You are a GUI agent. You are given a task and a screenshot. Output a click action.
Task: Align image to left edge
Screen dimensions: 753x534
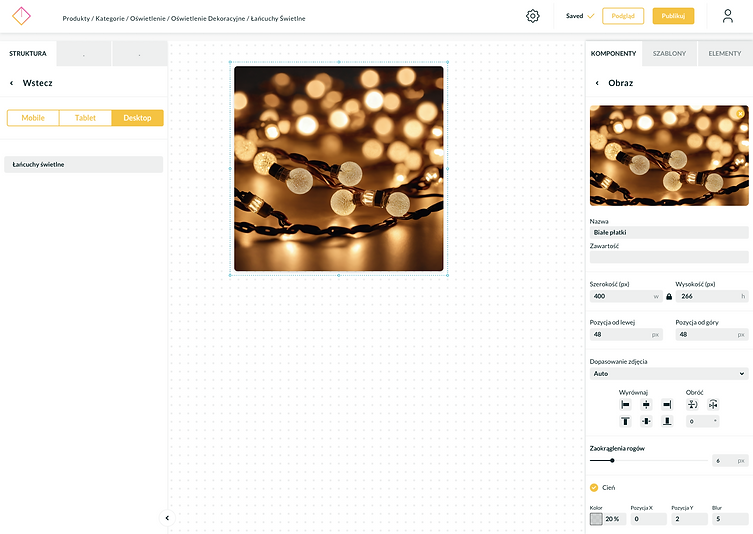pyautogui.click(x=625, y=404)
